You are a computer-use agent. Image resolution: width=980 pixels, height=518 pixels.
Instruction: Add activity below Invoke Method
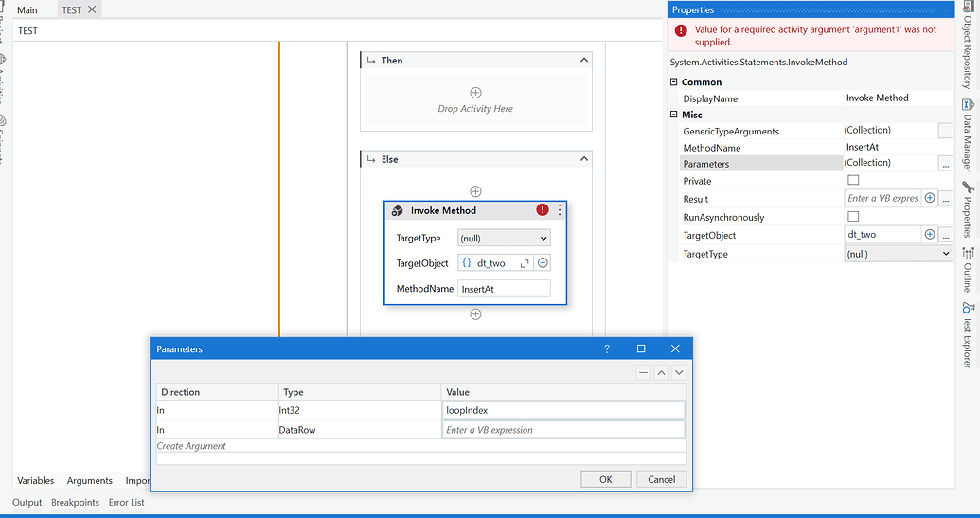475,313
